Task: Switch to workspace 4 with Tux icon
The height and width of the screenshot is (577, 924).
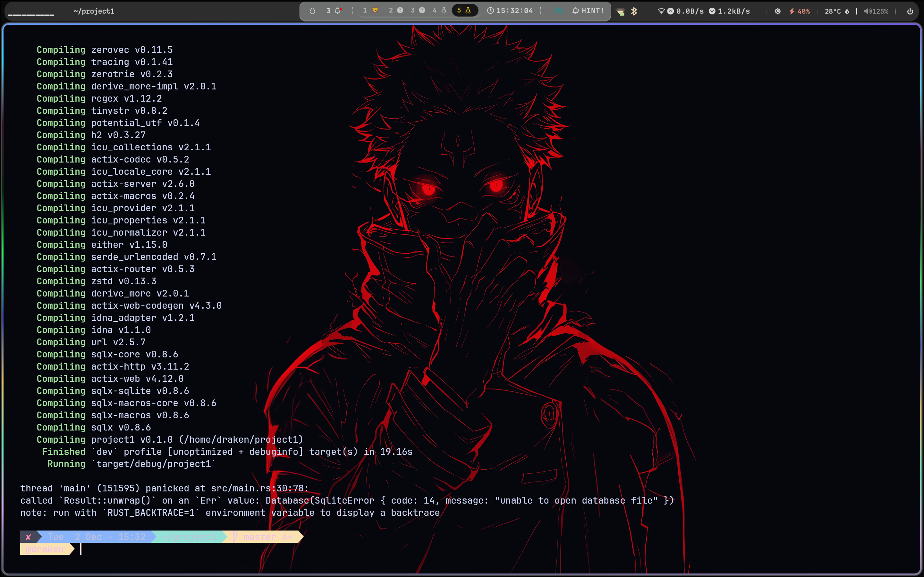Action: click(x=439, y=10)
